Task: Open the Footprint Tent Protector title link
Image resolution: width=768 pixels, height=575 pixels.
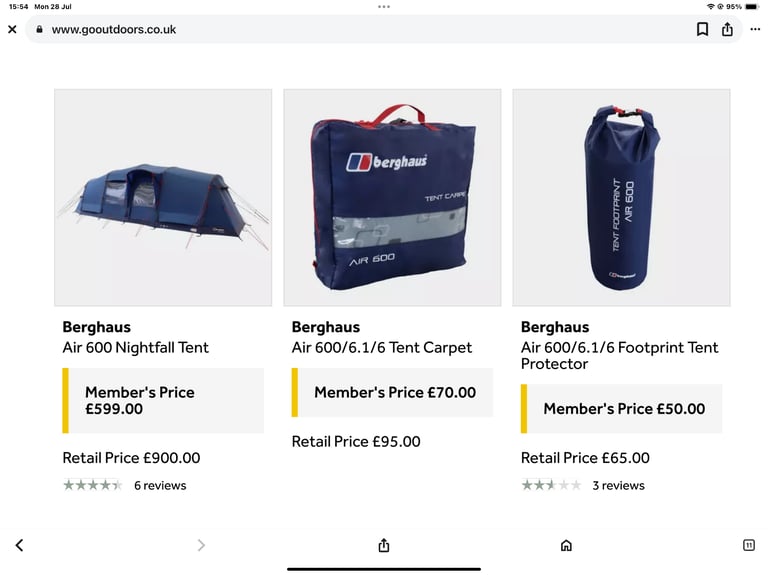Action: pos(619,356)
